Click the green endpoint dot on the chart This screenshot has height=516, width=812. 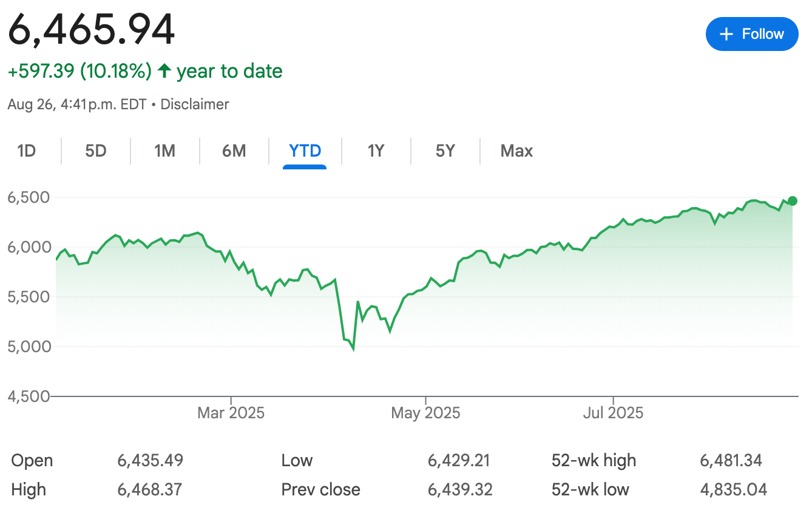click(x=792, y=201)
